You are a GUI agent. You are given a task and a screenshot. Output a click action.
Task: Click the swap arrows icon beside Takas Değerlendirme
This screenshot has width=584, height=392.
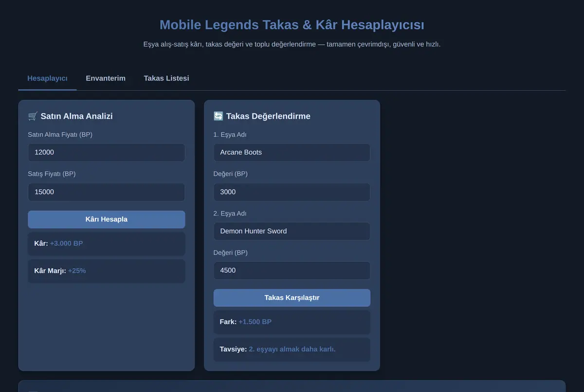[x=218, y=116]
